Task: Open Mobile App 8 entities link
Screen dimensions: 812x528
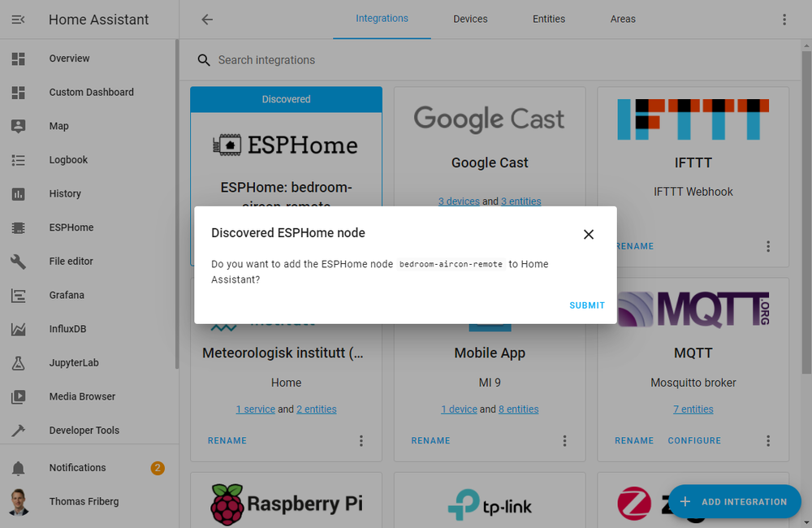Action: [x=518, y=409]
